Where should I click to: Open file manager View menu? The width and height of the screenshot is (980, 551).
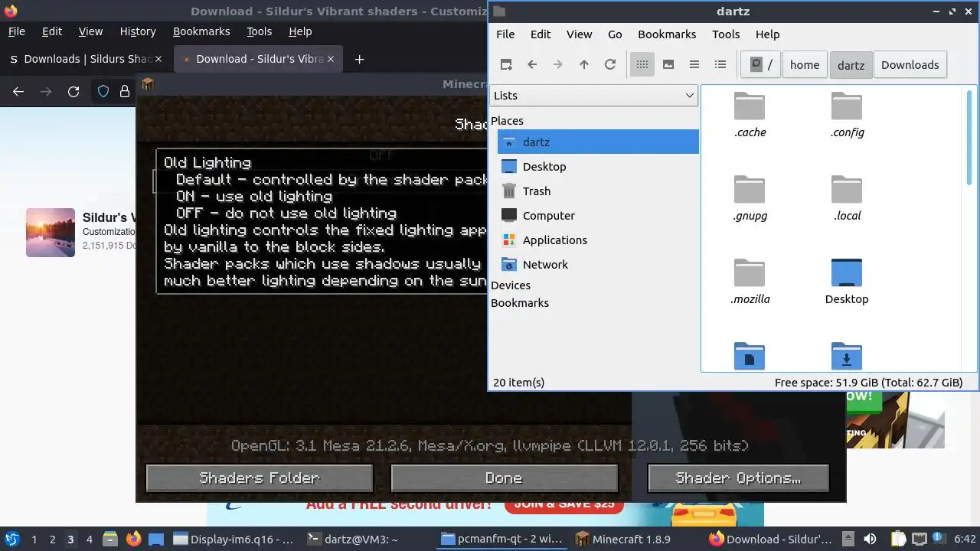tap(579, 34)
